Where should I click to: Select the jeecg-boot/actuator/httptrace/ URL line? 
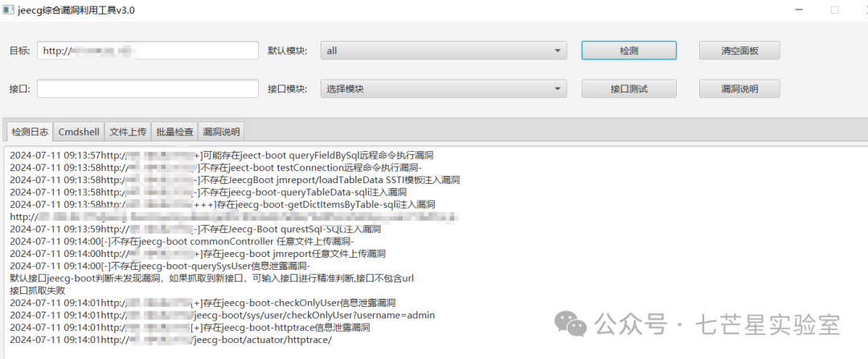click(x=171, y=339)
